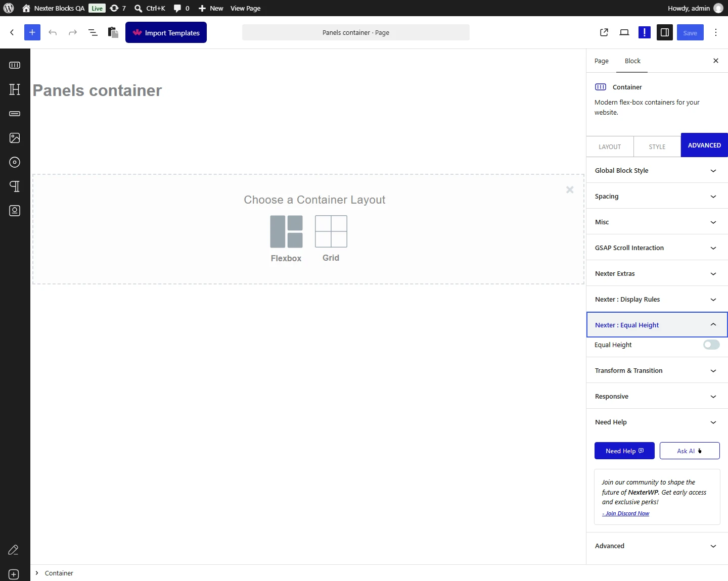Image resolution: width=728 pixels, height=581 pixels.
Task: Click the paste clipboard icon in toolbar
Action: (x=113, y=32)
